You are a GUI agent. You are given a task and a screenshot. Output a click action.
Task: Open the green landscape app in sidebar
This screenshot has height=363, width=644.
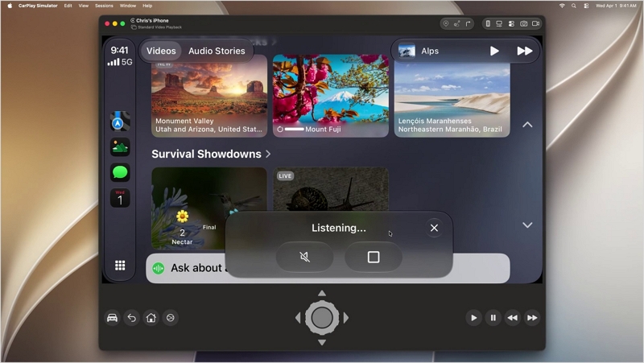[x=119, y=147]
